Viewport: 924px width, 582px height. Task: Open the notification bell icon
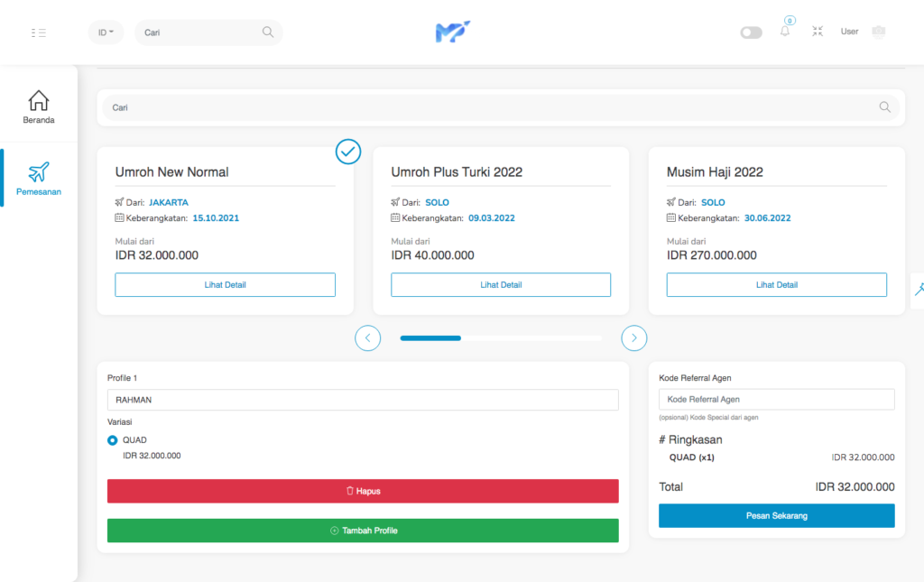785,32
